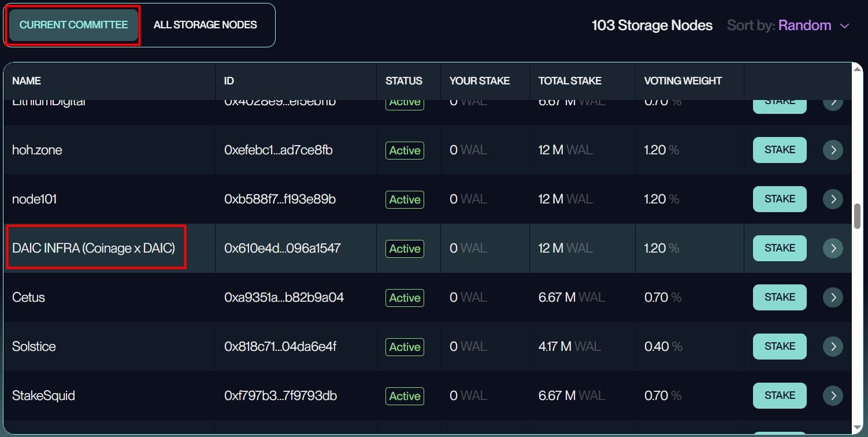Click the Voting Weight column header
Screen dimensions: 868x437
pyautogui.click(x=682, y=81)
